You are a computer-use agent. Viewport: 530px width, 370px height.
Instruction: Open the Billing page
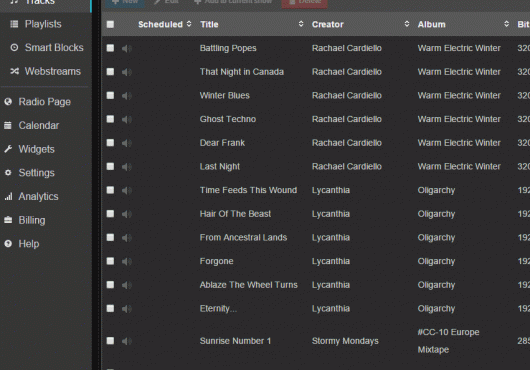tap(31, 220)
